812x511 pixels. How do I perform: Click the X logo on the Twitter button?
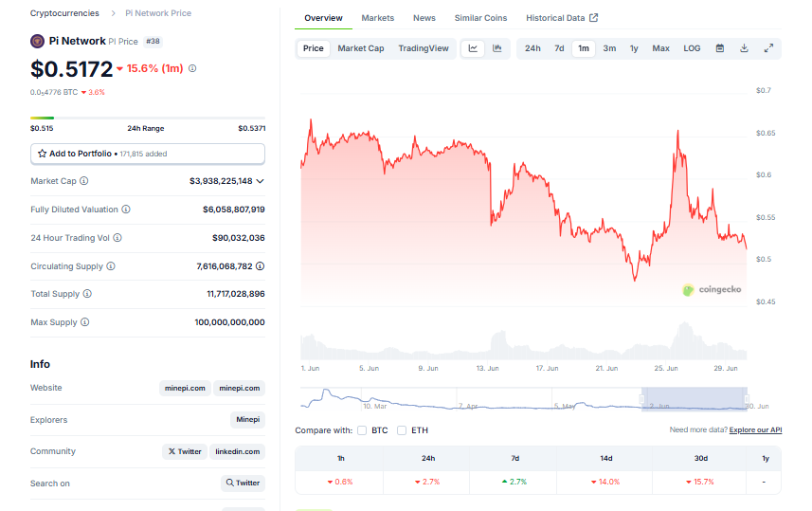pyautogui.click(x=171, y=451)
